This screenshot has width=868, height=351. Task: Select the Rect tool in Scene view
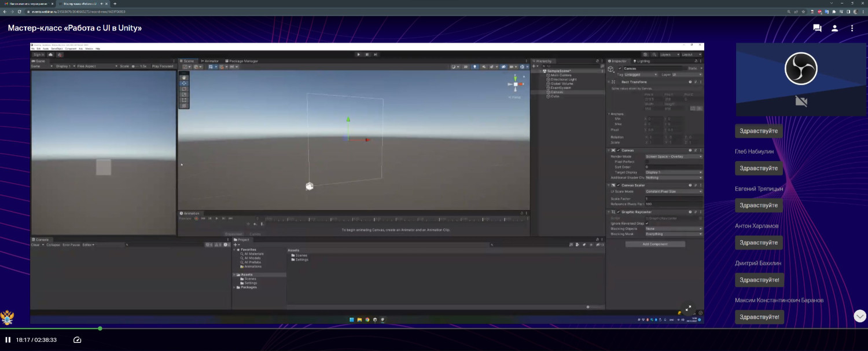click(185, 100)
